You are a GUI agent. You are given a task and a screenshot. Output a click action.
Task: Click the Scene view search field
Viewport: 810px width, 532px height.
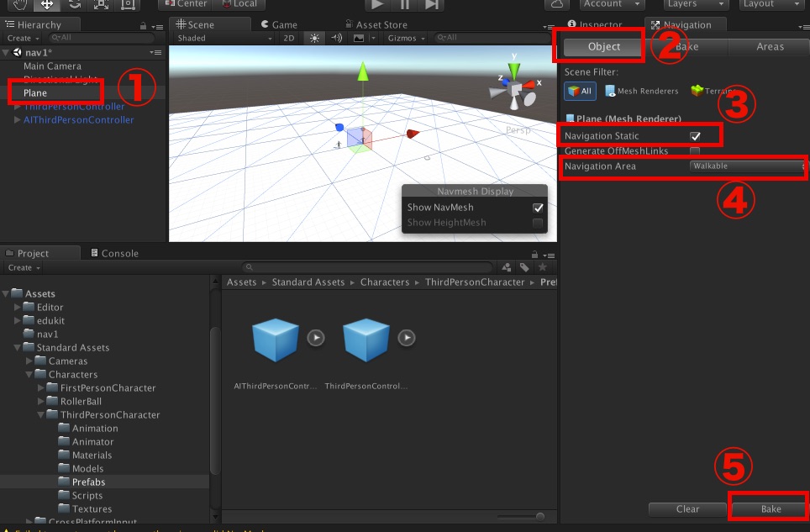pos(491,37)
